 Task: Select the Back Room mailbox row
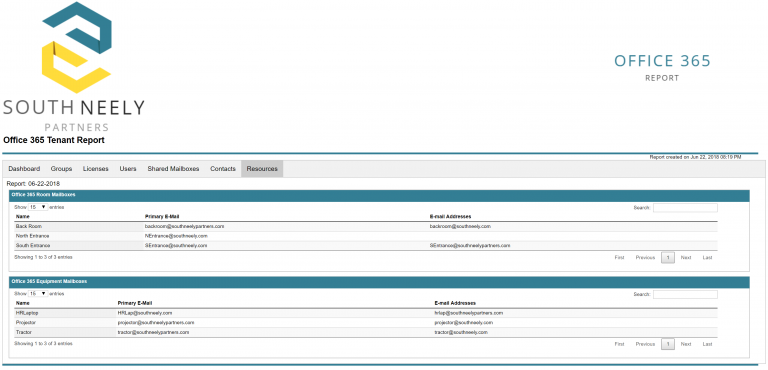366,226
